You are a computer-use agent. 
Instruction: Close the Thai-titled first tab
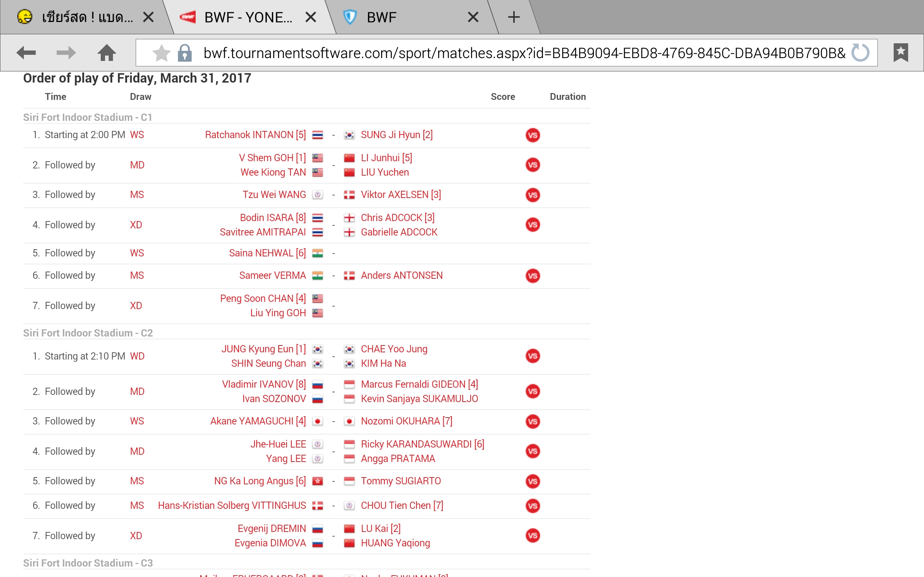point(148,17)
